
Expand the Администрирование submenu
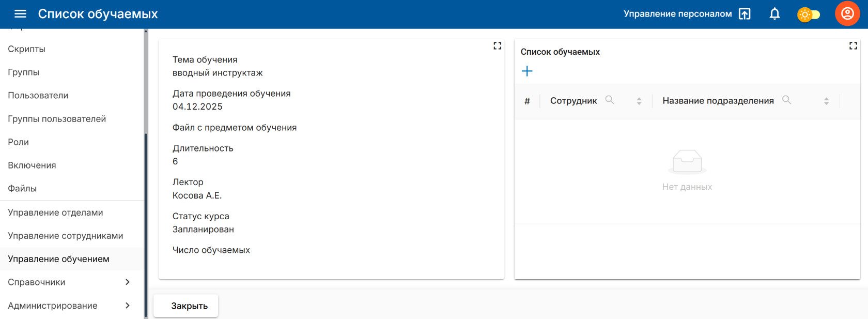tap(127, 306)
